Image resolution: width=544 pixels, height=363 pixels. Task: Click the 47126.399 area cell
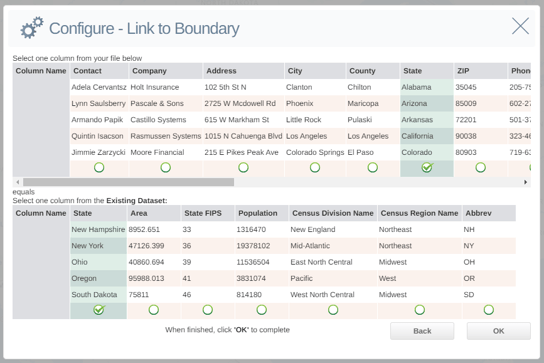(154, 246)
